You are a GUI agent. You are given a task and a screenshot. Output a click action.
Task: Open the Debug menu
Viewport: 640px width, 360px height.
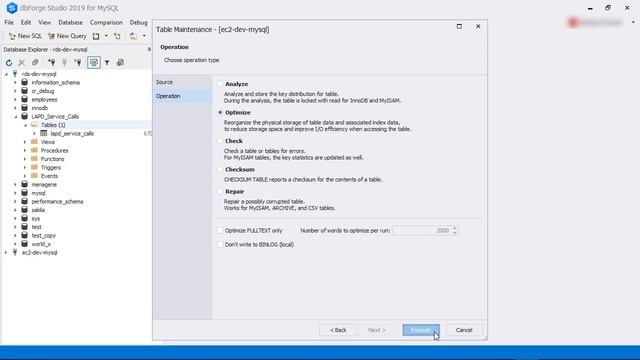[x=139, y=22]
